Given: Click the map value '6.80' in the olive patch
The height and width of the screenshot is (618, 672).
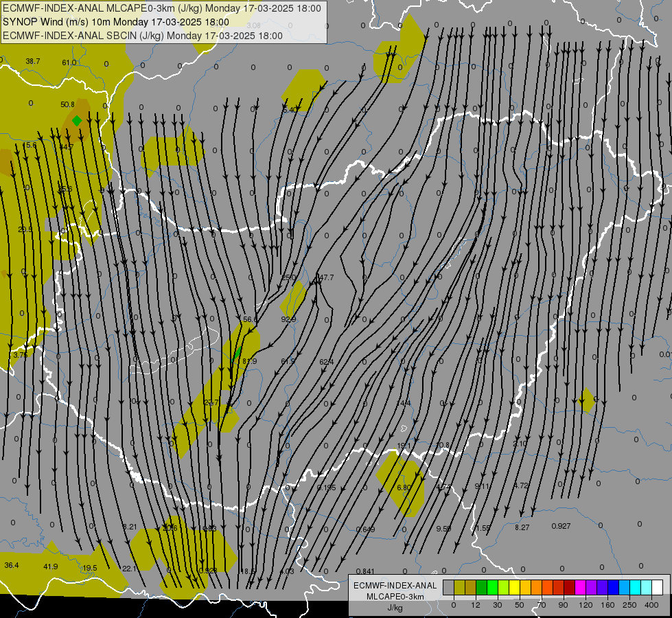Looking at the screenshot, I should 404,488.
